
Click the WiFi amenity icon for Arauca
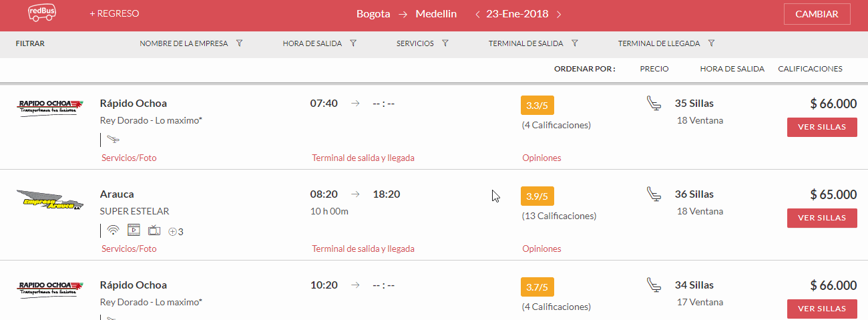pyautogui.click(x=114, y=230)
